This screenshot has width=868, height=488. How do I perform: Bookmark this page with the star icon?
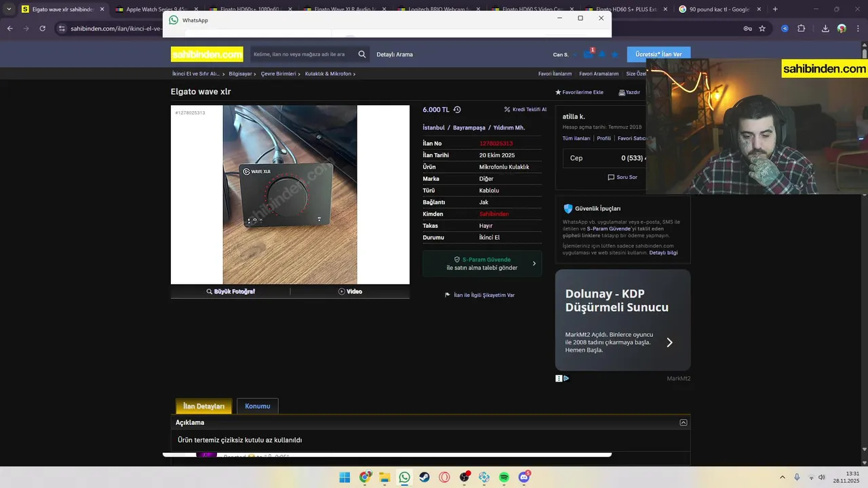762,28
